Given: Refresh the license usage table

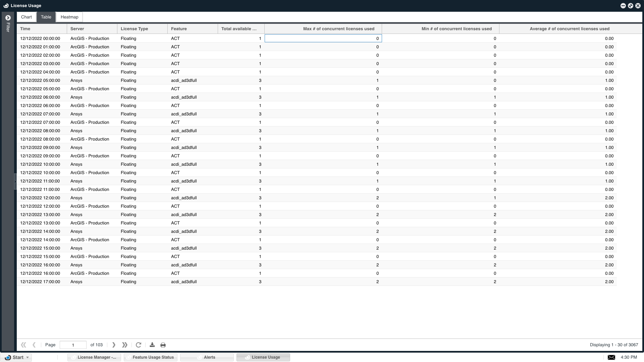Looking at the screenshot, I should click(x=138, y=345).
